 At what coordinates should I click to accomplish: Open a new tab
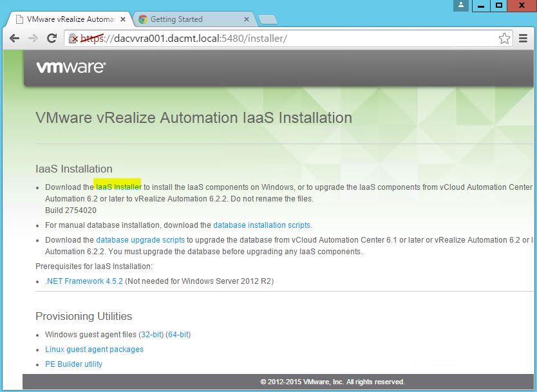pos(268,19)
